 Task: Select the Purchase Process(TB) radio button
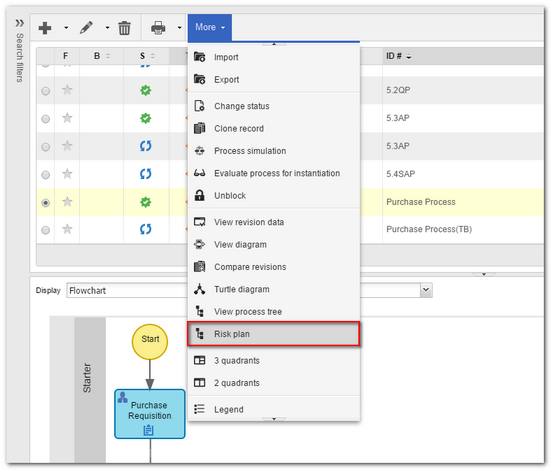click(x=46, y=230)
